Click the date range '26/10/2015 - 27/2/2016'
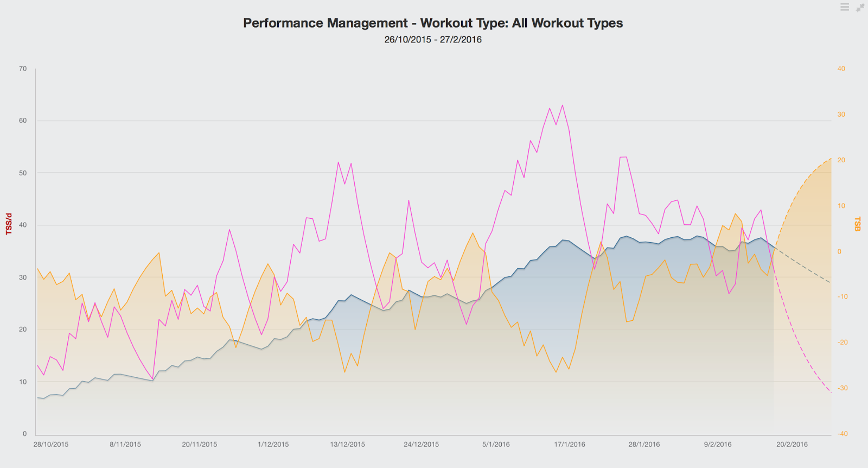Screen dimensions: 868x468 [433, 40]
